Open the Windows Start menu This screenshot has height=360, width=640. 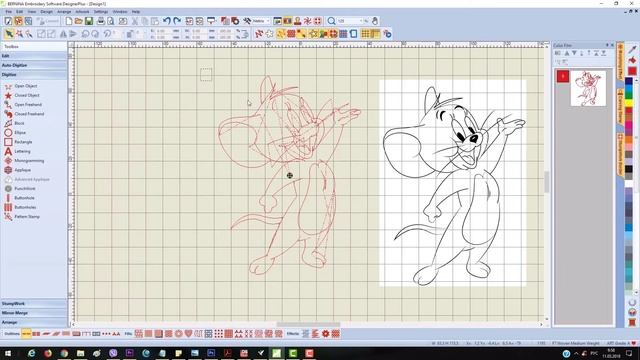click(8, 353)
